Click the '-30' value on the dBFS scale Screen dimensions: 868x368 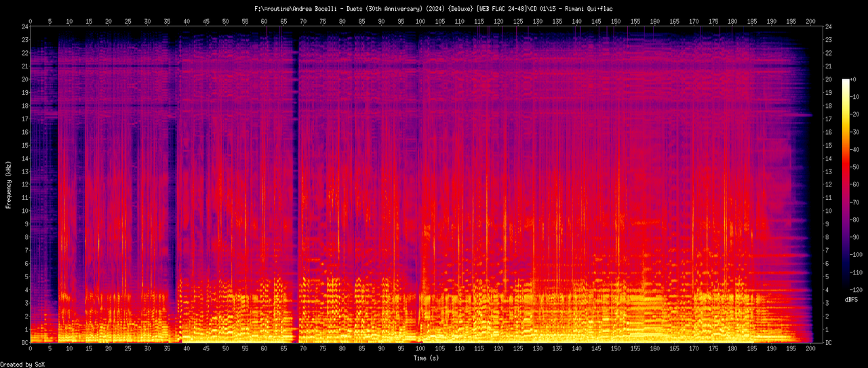[854, 132]
